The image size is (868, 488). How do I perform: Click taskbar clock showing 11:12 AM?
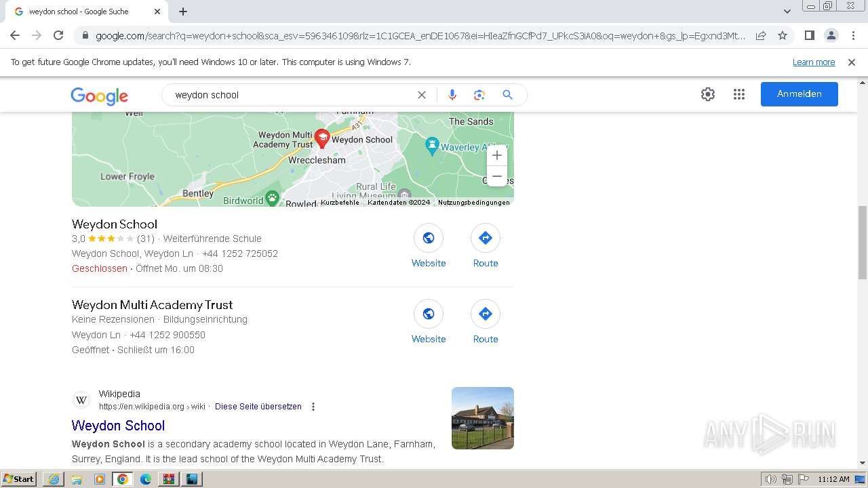click(833, 479)
